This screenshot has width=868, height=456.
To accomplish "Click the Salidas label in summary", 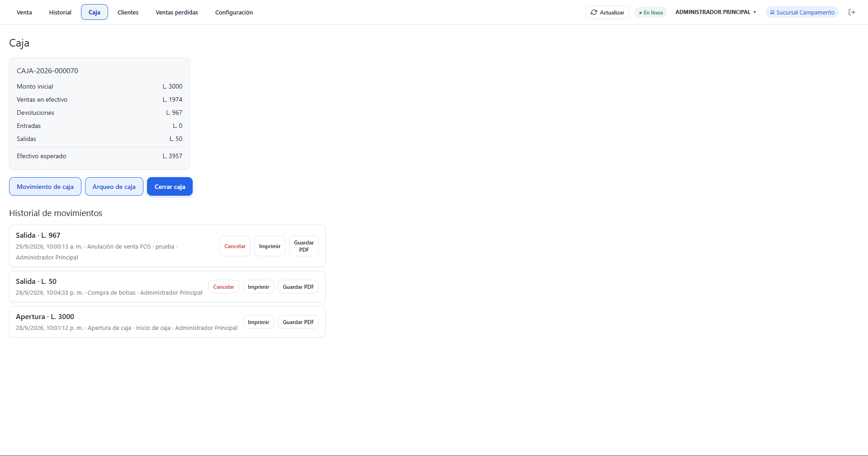I will click(26, 139).
